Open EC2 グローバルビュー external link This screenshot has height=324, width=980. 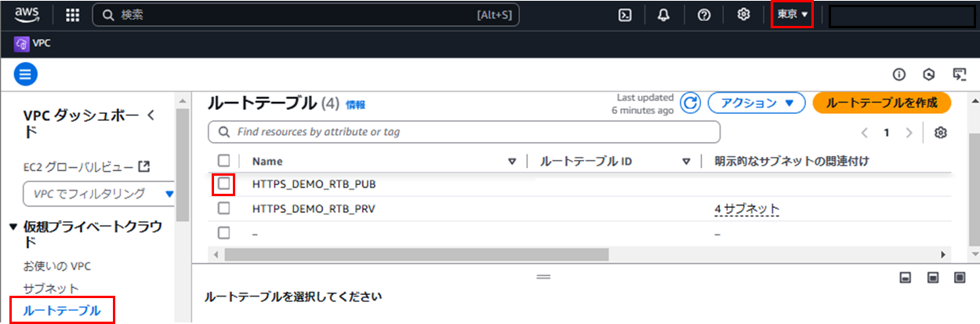[x=86, y=166]
